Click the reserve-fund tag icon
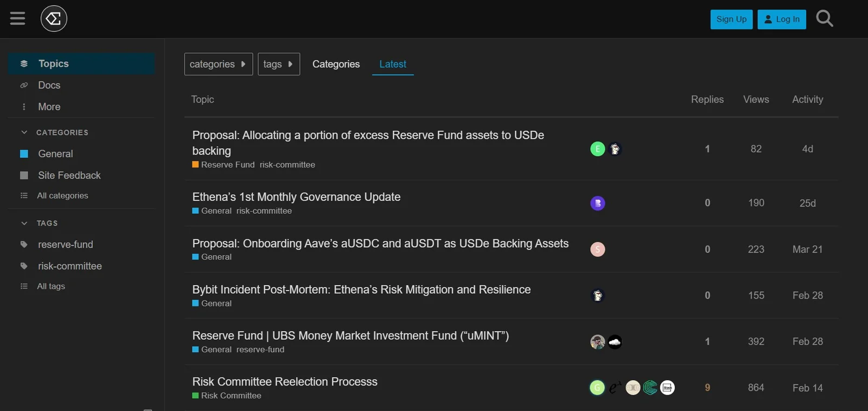Screen dimensions: 868x411 (x=24, y=245)
